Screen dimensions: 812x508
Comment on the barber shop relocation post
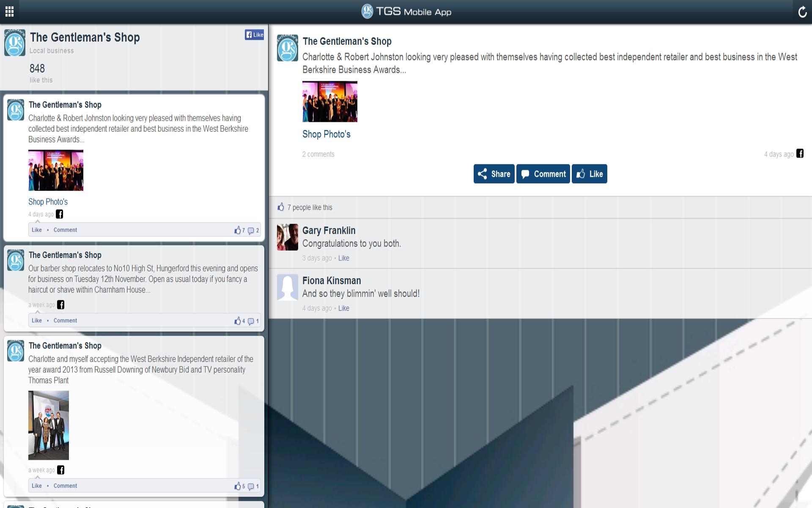[65, 320]
